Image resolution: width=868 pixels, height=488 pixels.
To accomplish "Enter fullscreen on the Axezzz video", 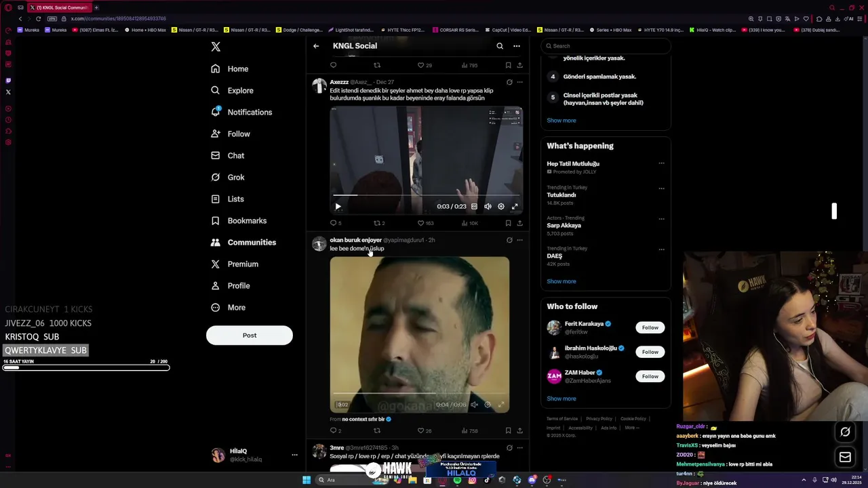I will (515, 206).
